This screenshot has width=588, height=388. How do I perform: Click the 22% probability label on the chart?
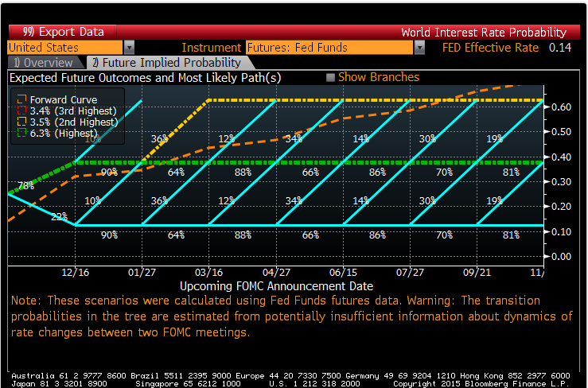tap(59, 216)
